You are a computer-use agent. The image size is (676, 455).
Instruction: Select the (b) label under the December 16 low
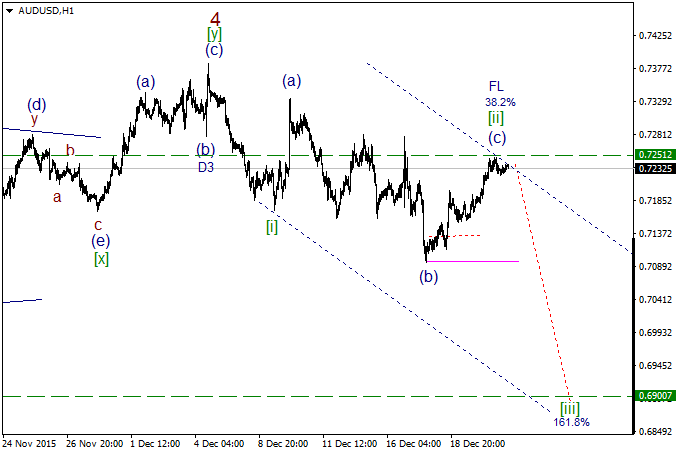429,276
